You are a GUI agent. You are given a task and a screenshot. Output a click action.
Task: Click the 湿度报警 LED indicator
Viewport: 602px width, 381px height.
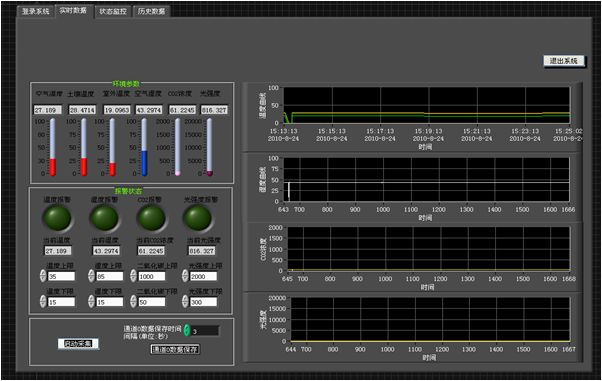pos(105,218)
